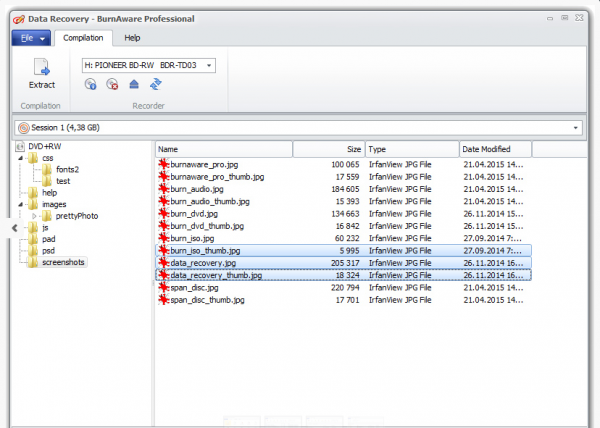Select file burnaware_pro.jpg
Screen dimensions: 600x428
pos(204,164)
